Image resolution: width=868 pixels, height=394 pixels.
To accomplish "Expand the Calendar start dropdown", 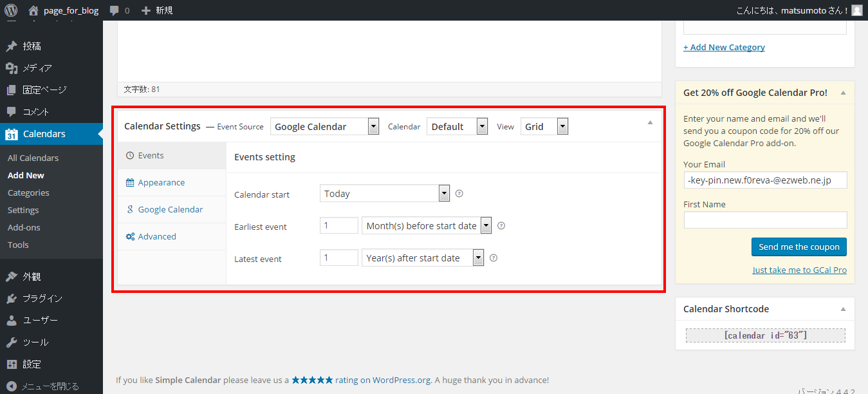I will point(384,193).
